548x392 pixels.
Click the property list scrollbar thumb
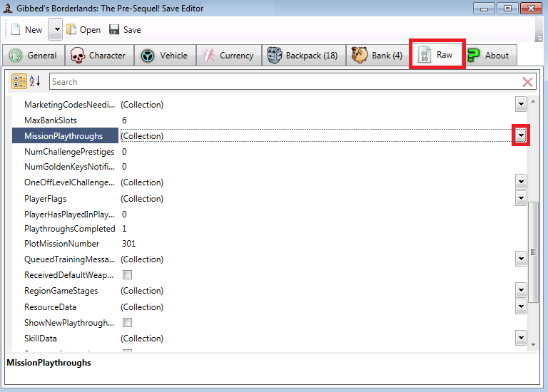tap(533, 252)
